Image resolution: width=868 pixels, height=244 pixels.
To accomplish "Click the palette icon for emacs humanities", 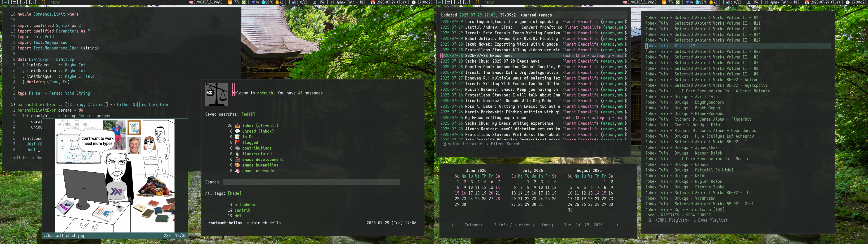I will [x=237, y=165].
